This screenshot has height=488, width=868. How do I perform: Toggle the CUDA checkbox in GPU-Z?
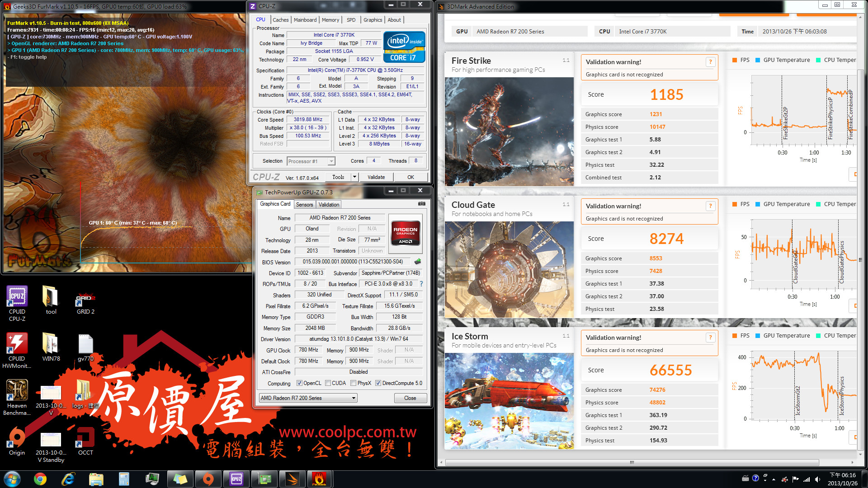(x=328, y=383)
